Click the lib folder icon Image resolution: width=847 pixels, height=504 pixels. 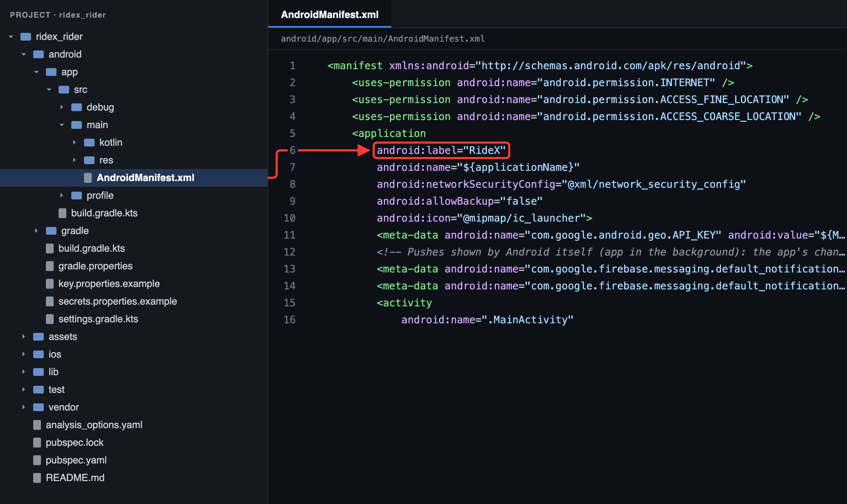(x=38, y=372)
